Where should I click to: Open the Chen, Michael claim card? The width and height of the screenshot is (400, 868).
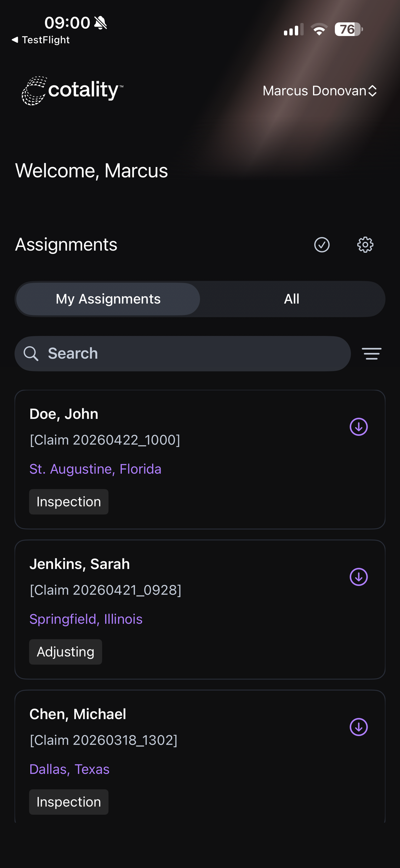[200, 756]
